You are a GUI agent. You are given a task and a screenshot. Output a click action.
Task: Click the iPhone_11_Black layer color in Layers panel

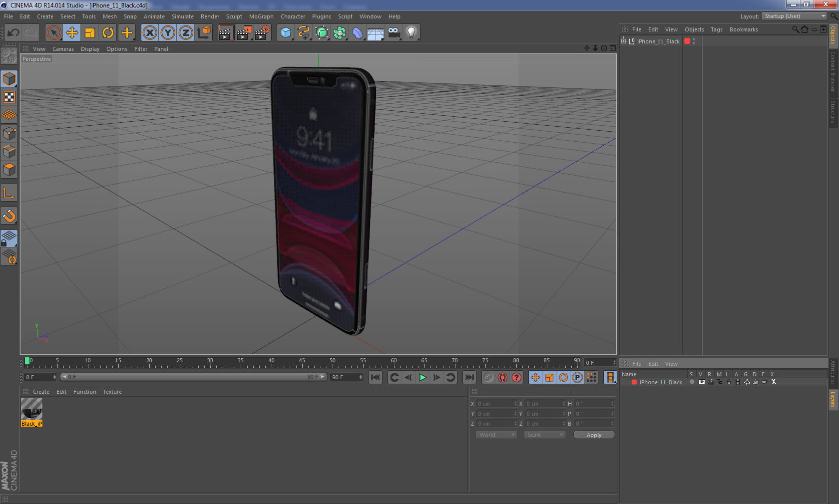(x=634, y=382)
